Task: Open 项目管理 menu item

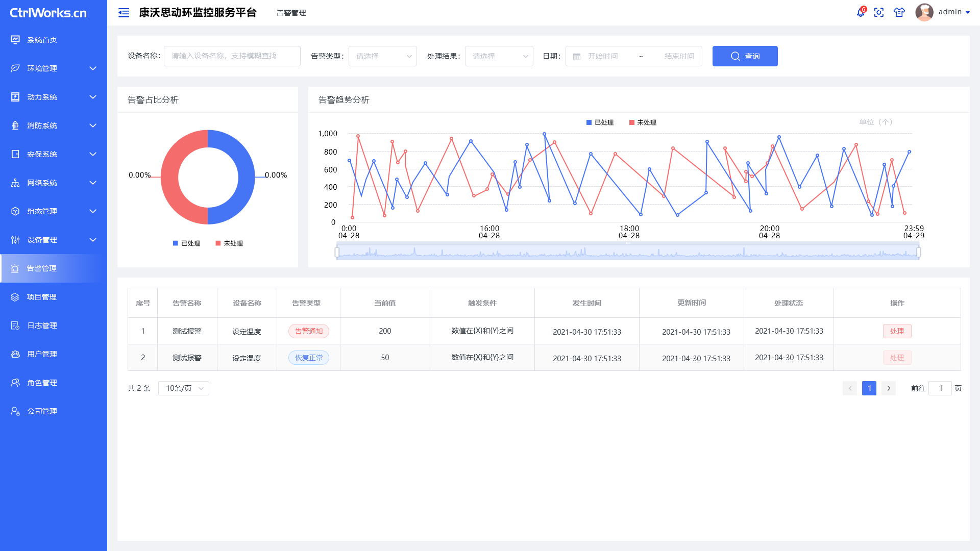Action: click(x=54, y=297)
